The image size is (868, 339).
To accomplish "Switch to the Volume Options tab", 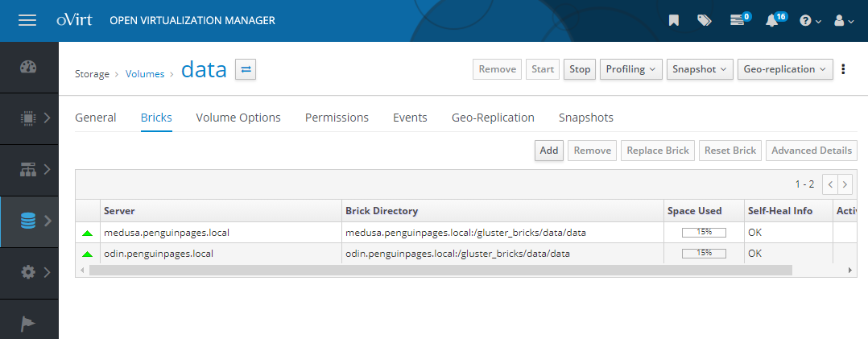I will coord(238,118).
